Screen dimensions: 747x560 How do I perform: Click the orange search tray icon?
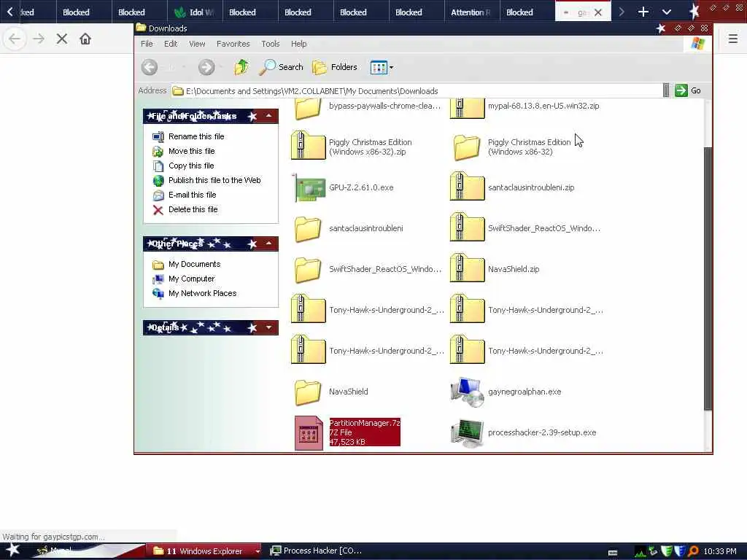pyautogui.click(x=693, y=551)
